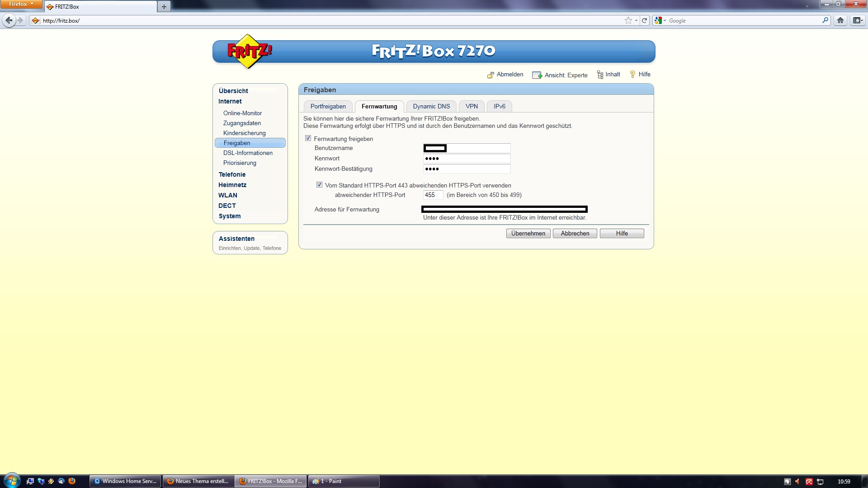Click the Abmelden logout icon
868x488 pixels.
click(x=491, y=75)
